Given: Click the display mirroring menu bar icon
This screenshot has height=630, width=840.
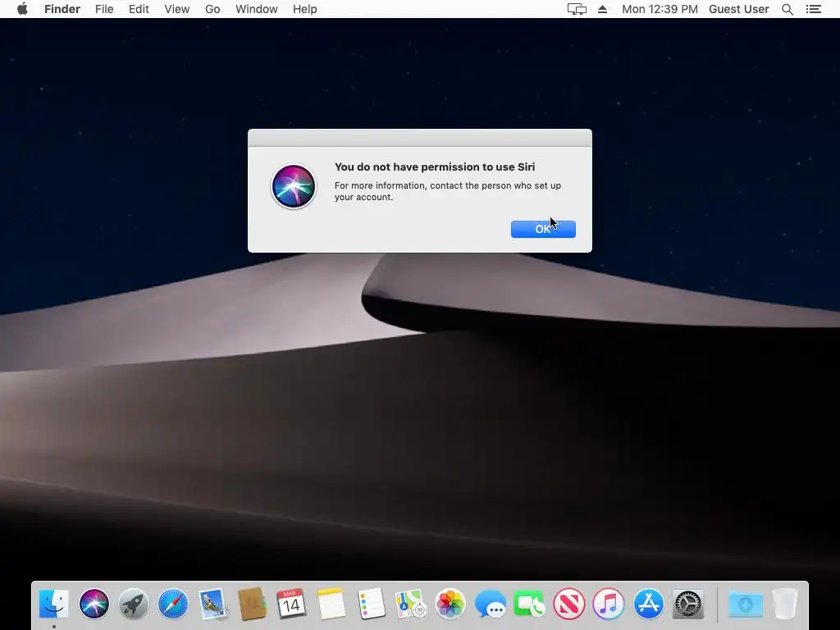Looking at the screenshot, I should (x=577, y=9).
